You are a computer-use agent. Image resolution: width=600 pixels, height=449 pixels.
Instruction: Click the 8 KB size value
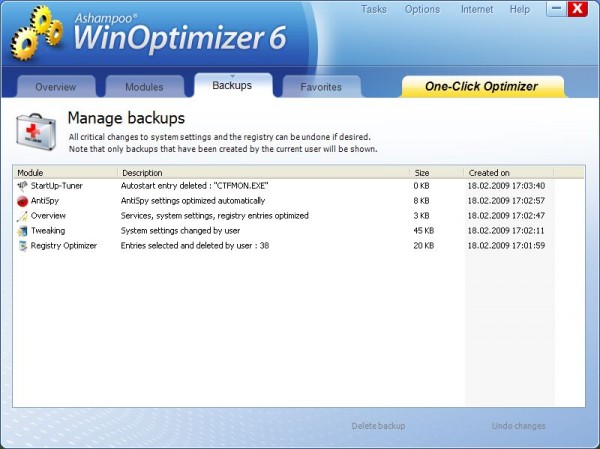421,201
